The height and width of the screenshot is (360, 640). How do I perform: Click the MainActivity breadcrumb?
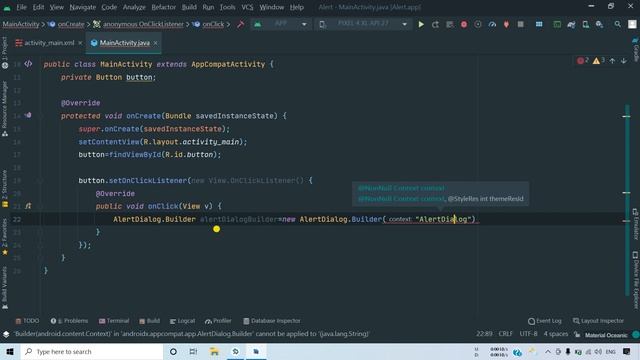click(x=21, y=24)
